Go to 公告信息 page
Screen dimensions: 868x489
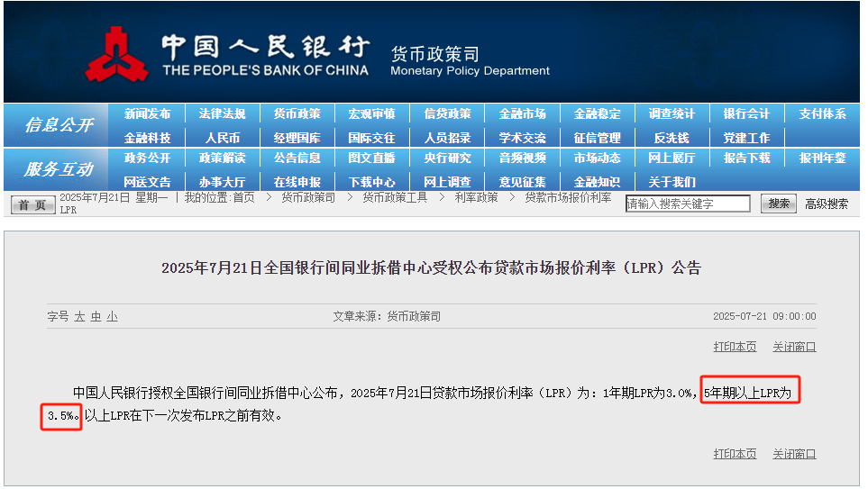pos(297,158)
